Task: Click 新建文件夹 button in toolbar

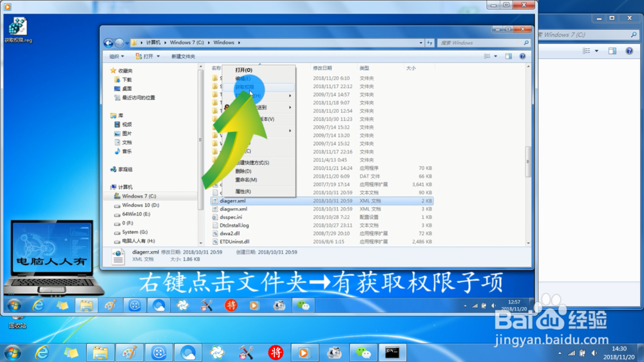Action: pyautogui.click(x=183, y=56)
